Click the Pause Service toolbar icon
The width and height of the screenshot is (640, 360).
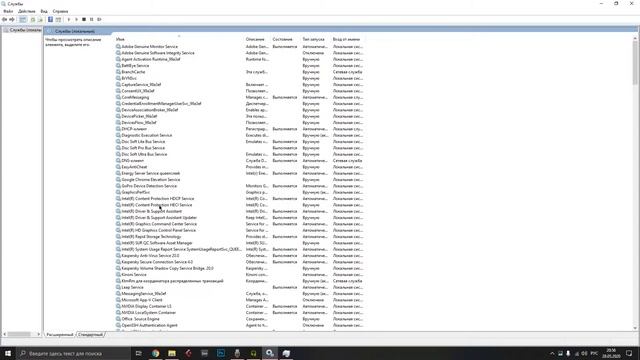pos(91,20)
